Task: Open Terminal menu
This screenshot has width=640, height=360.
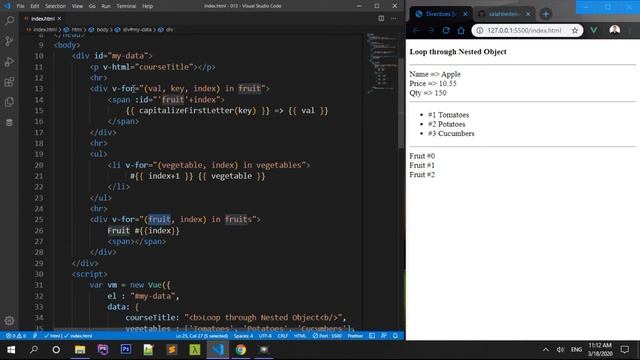Action: [126, 6]
